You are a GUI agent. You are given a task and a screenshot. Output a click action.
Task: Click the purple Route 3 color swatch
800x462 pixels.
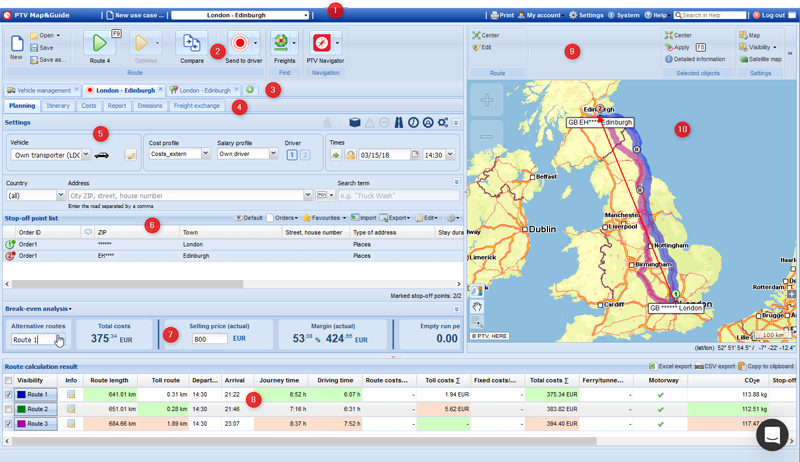[x=21, y=424]
